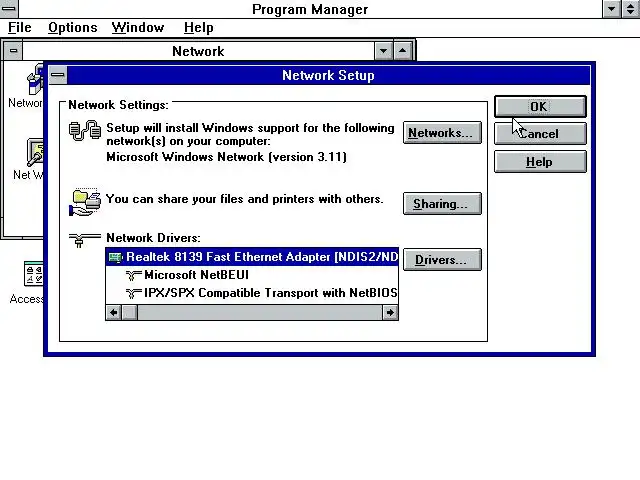Open the Sharing... options button
The width and height of the screenshot is (640, 480).
442,203
